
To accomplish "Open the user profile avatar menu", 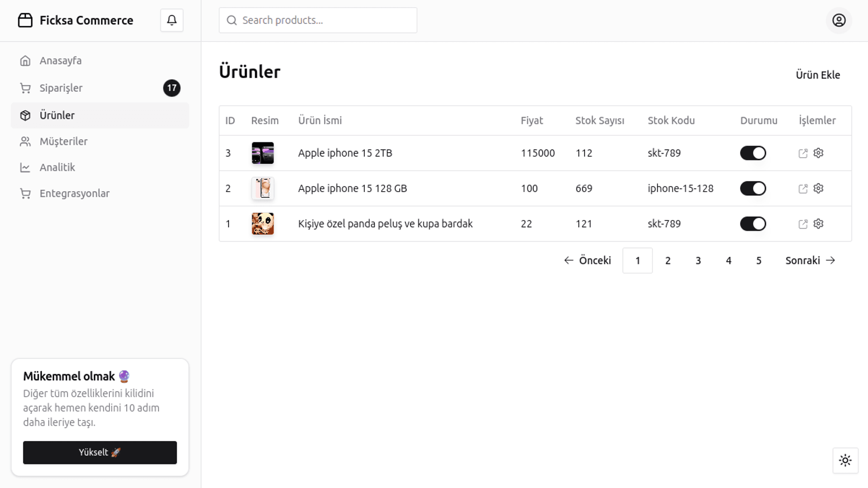I will pyautogui.click(x=839, y=20).
